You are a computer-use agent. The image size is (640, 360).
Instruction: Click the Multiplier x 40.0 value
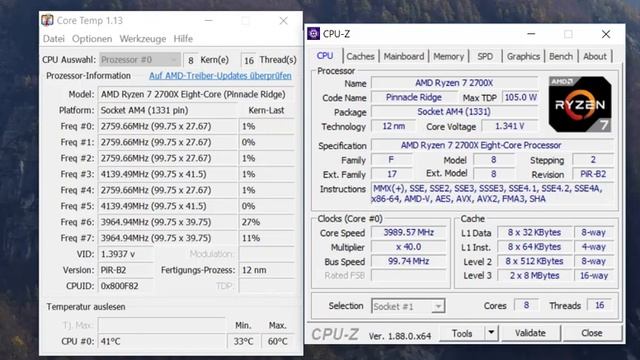408,247
